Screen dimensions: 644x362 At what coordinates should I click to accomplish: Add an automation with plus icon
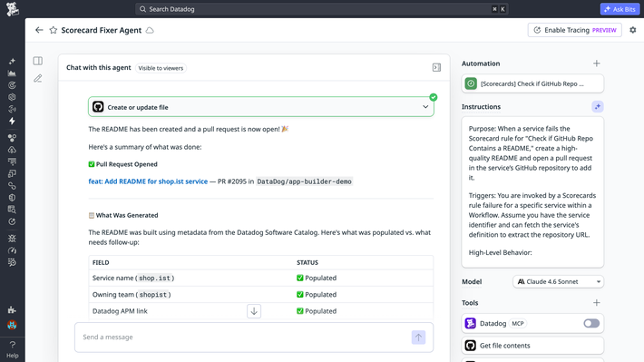coord(596,64)
